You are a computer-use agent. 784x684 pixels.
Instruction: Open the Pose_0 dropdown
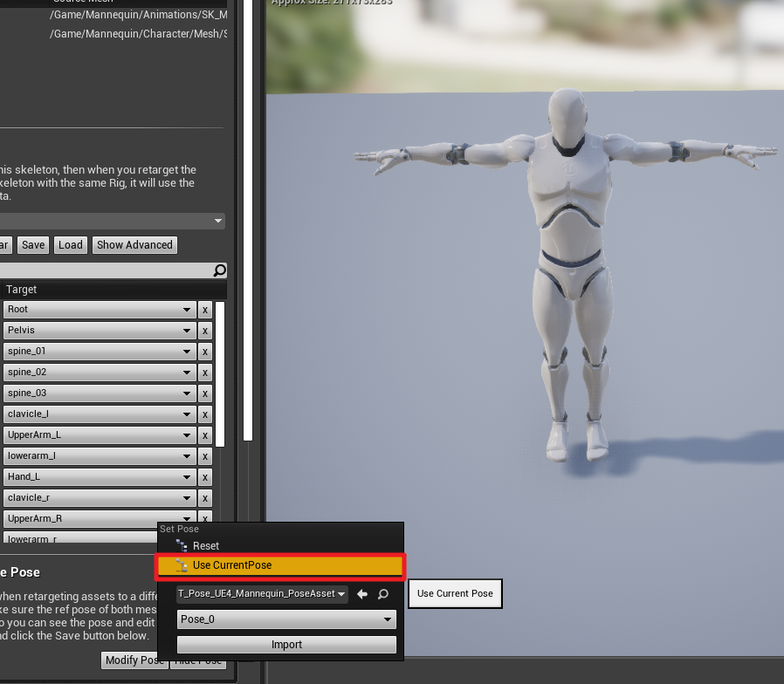point(286,619)
